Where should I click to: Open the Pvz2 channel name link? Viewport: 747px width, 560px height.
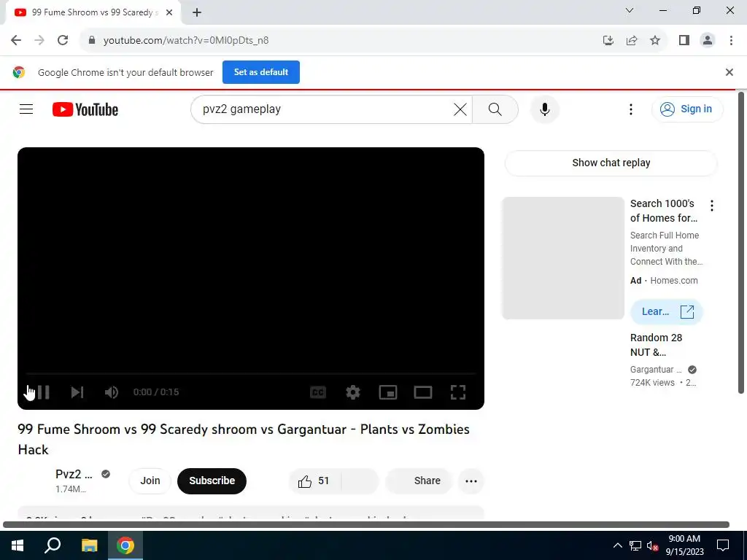[74, 474]
